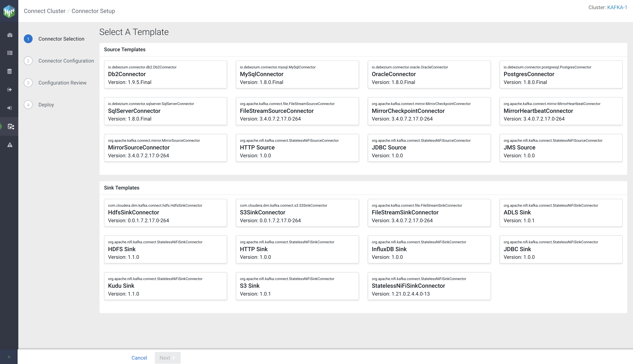Open the Connect Cluster breadcrumb link
Image resolution: width=633 pixels, height=364 pixels.
[45, 11]
